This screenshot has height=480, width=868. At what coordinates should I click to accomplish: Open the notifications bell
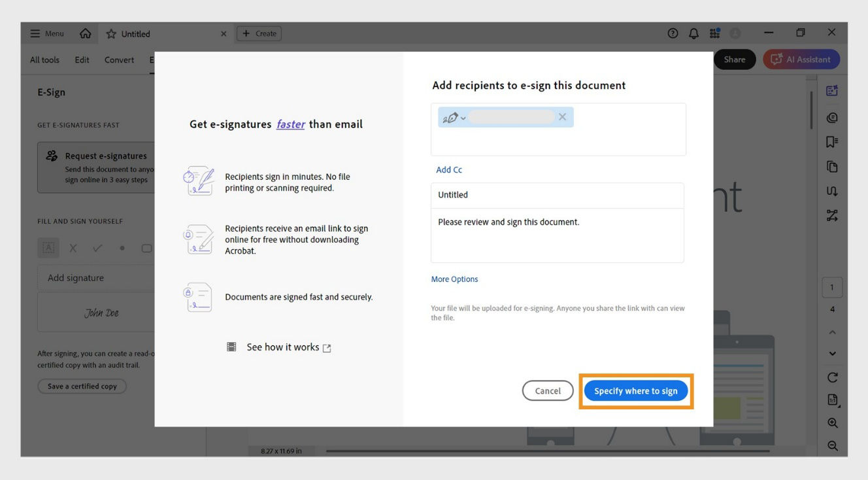[693, 33]
